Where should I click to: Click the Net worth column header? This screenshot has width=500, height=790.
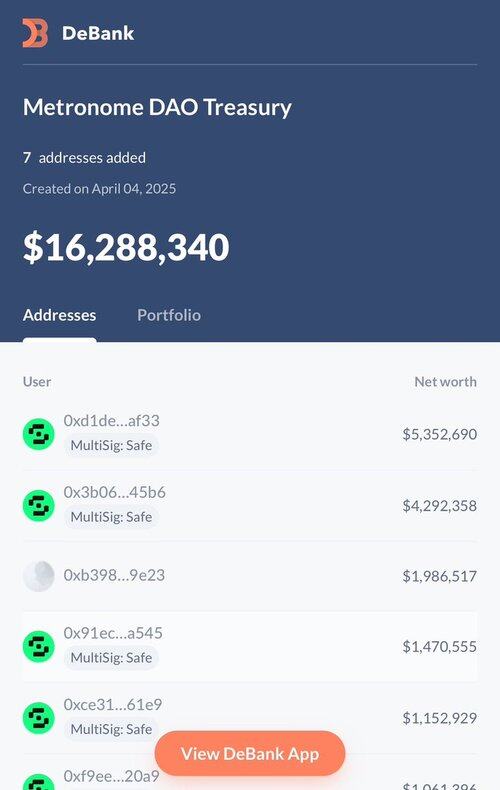pyautogui.click(x=446, y=382)
